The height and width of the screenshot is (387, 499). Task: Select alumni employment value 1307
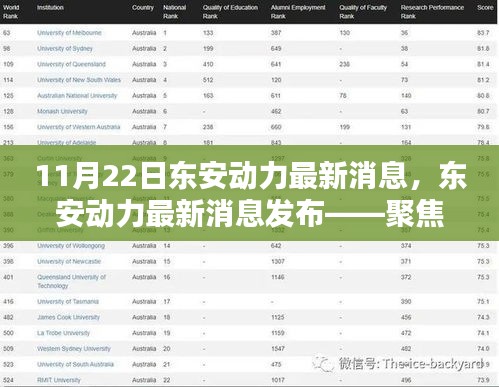click(278, 261)
